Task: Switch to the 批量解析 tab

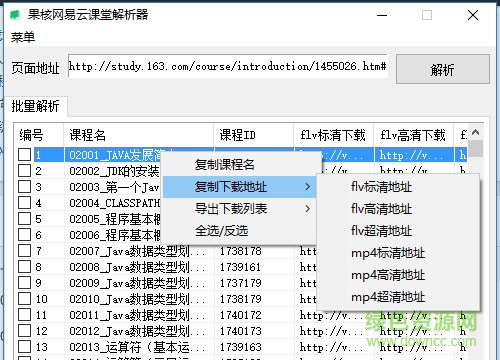Action: pos(36,106)
